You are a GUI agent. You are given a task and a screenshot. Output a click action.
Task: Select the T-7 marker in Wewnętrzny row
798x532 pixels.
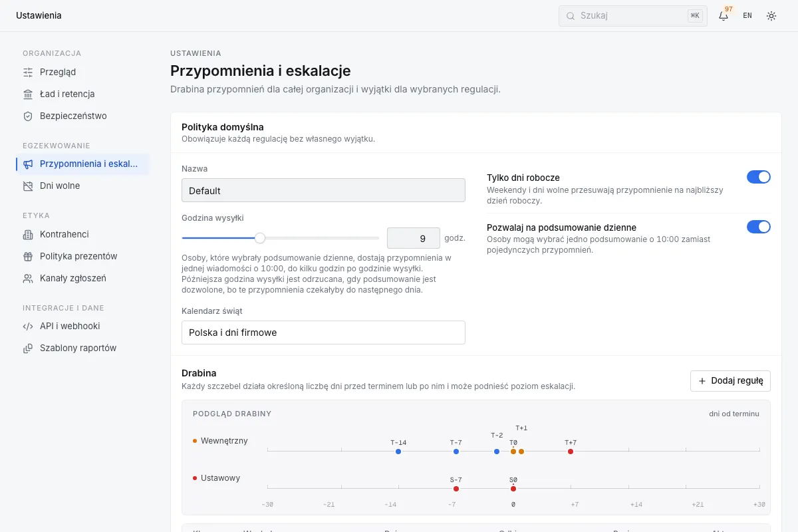[x=456, y=452]
